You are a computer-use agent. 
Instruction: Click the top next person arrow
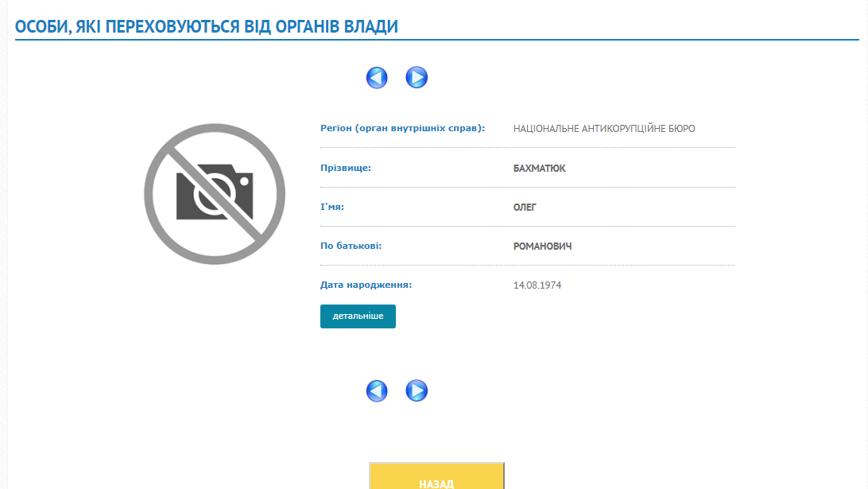pyautogui.click(x=417, y=77)
